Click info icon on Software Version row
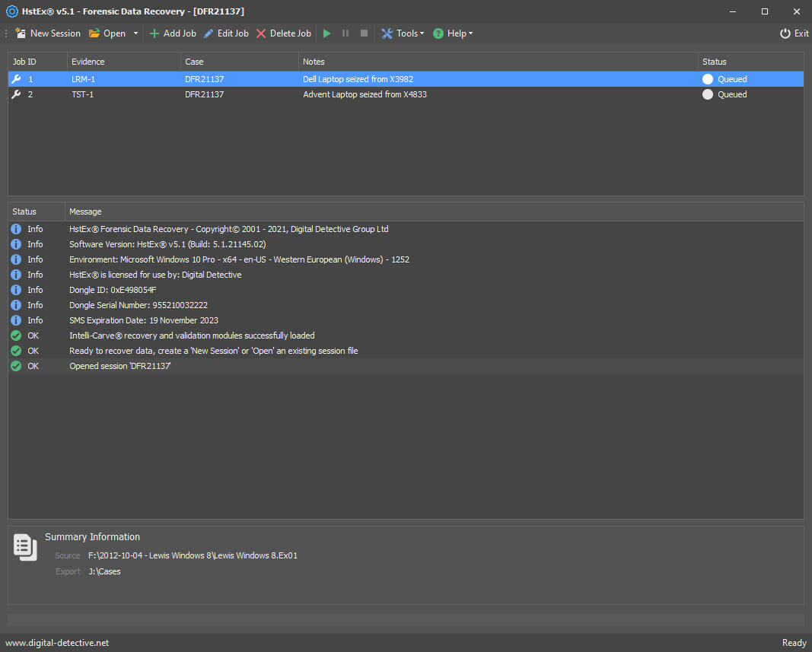 click(x=16, y=244)
